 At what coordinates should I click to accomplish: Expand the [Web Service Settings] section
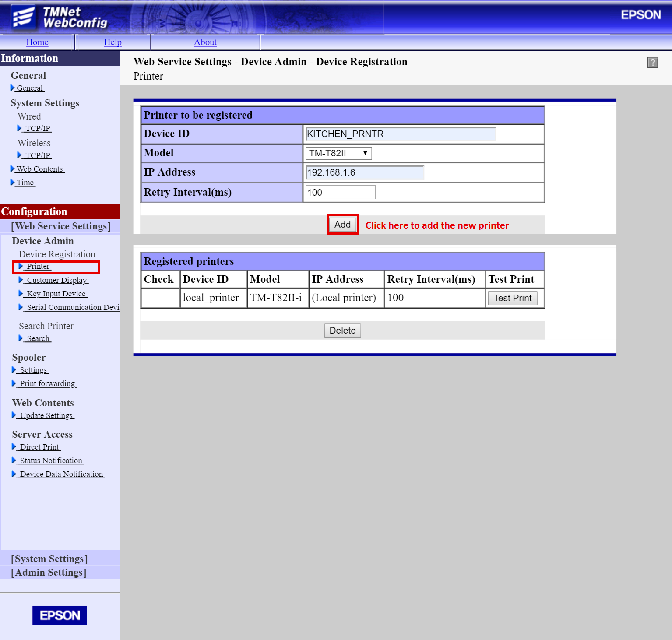(x=60, y=226)
